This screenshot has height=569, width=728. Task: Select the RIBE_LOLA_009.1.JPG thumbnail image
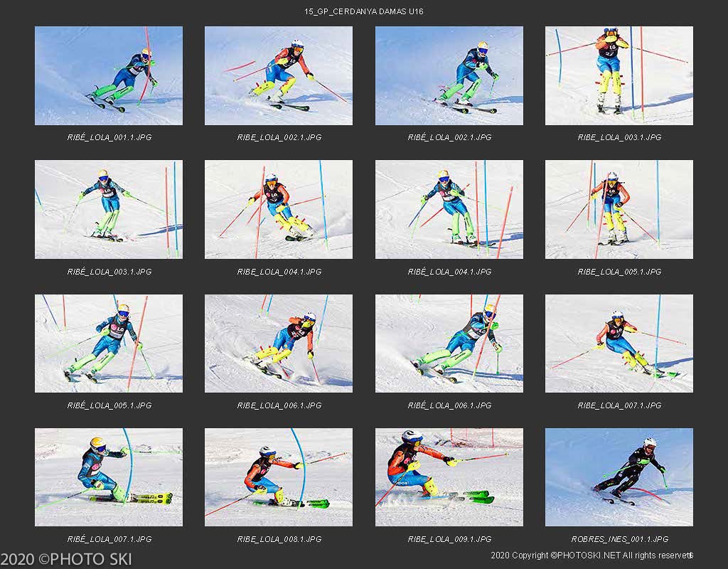tap(449, 477)
